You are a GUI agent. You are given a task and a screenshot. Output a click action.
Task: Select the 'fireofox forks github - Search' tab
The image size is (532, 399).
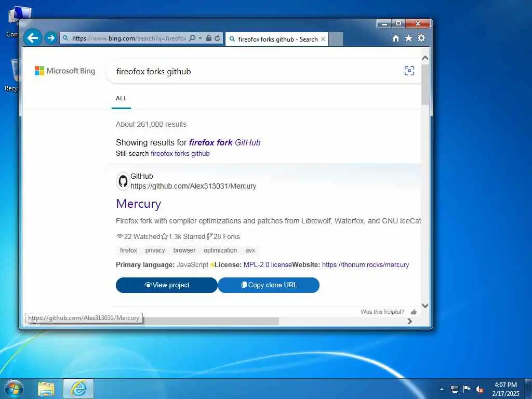pyautogui.click(x=277, y=39)
